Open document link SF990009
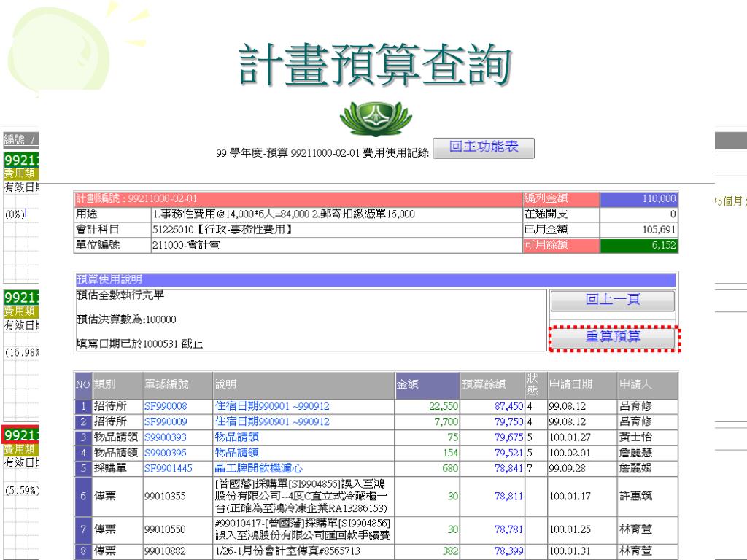747x560 pixels. tap(166, 421)
